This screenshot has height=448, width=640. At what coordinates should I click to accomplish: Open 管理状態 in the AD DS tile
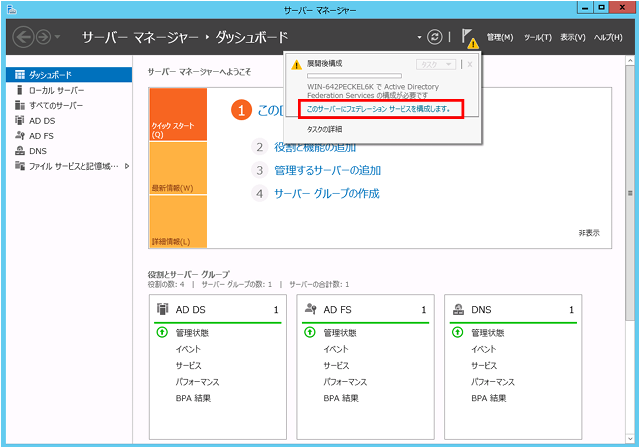192,333
